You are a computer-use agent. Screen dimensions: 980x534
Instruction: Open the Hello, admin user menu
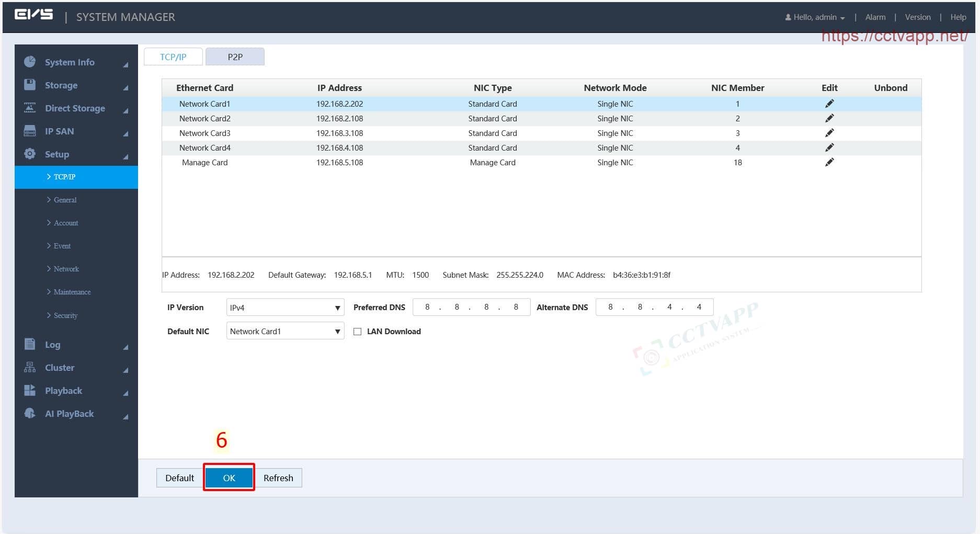815,17
